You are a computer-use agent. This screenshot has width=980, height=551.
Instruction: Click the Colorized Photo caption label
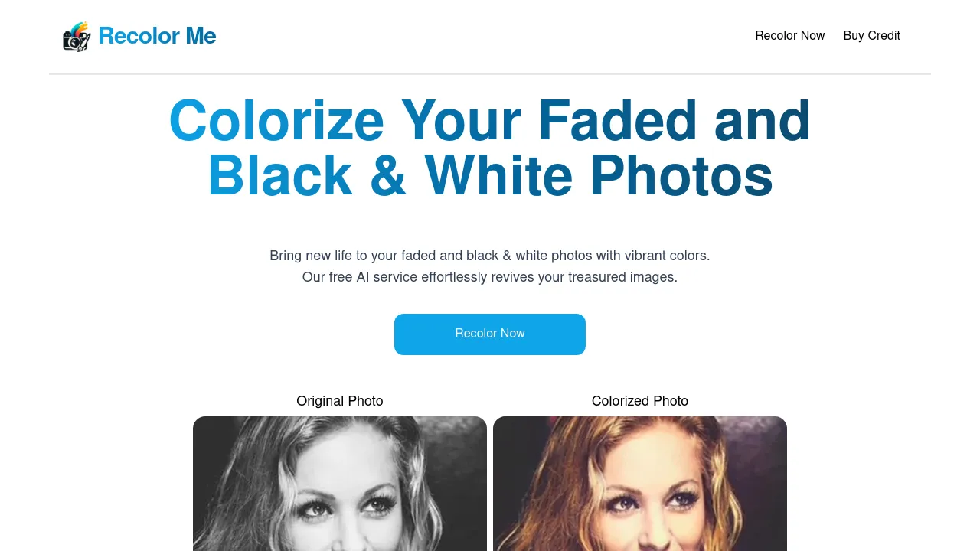coord(639,401)
